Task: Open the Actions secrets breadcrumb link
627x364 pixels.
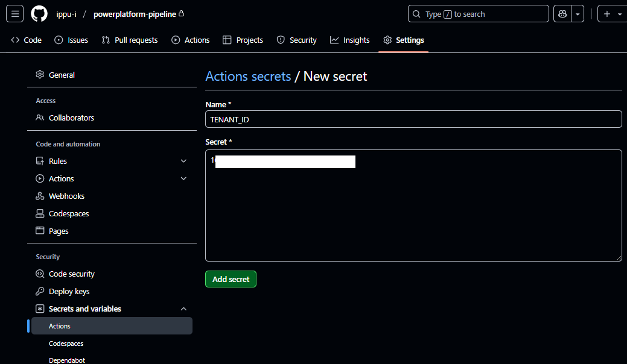Action: pyautogui.click(x=248, y=76)
